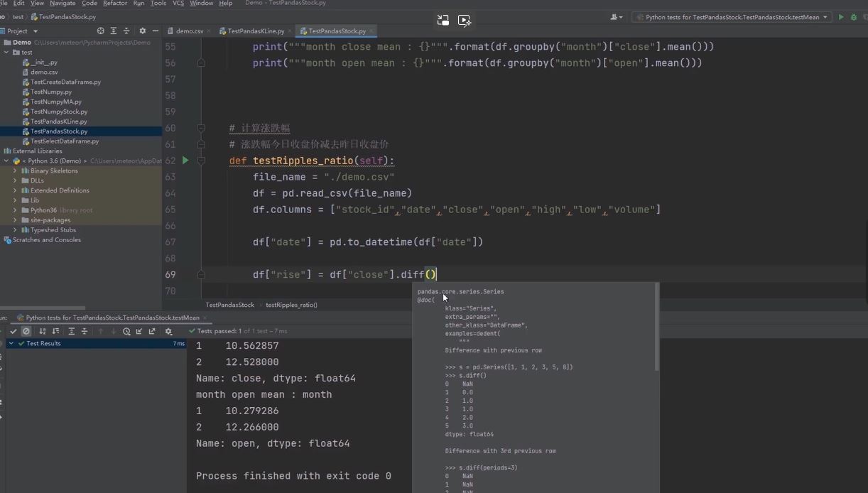Click Import Tests icon in Run toolbar

139,331
